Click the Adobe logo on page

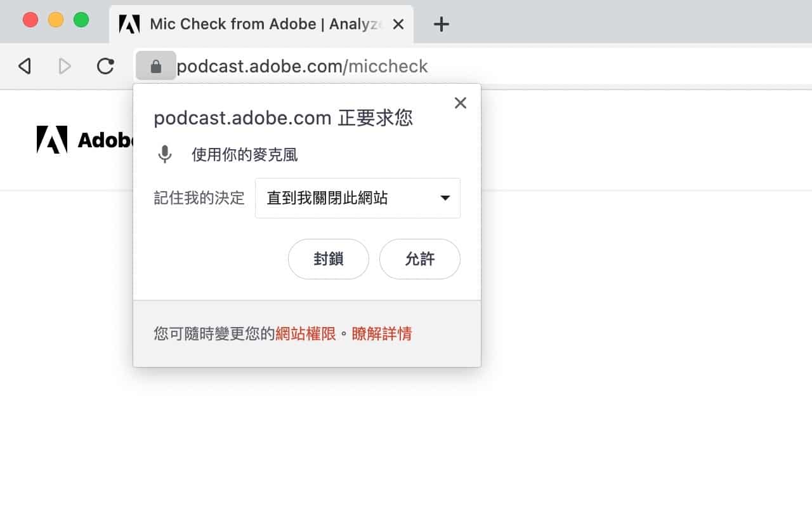click(52, 140)
